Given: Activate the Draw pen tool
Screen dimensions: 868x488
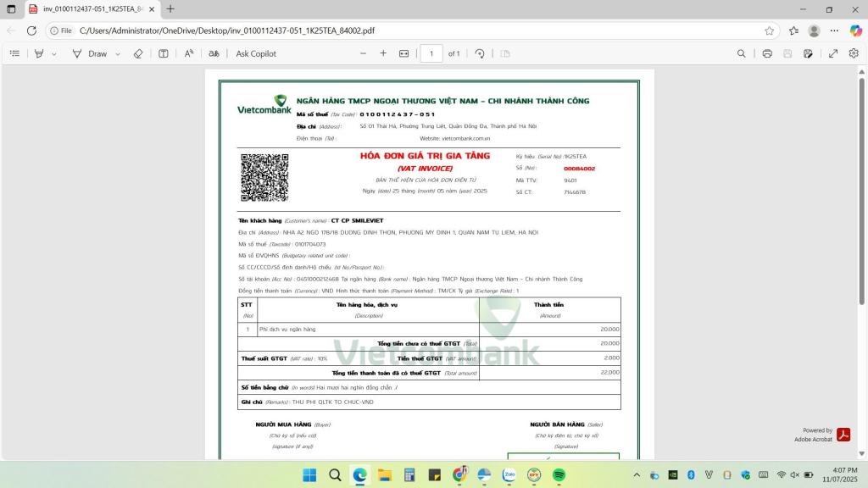Looking at the screenshot, I should (x=90, y=53).
